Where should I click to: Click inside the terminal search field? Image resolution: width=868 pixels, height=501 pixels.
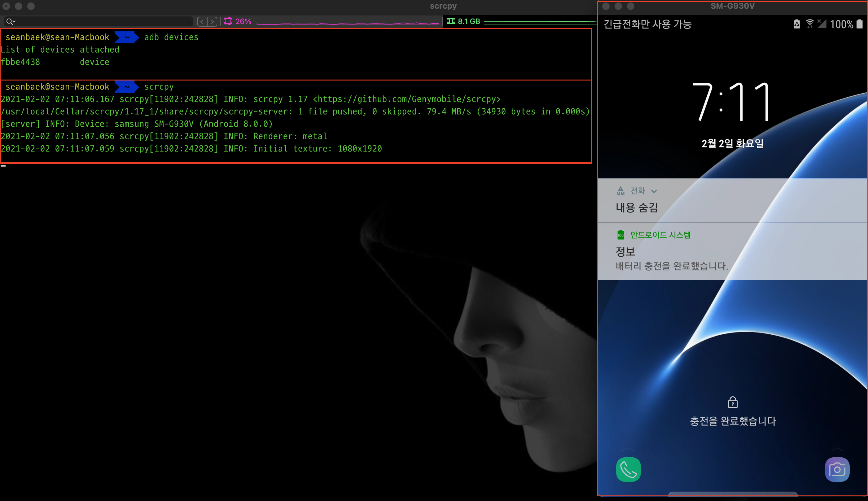pyautogui.click(x=103, y=22)
